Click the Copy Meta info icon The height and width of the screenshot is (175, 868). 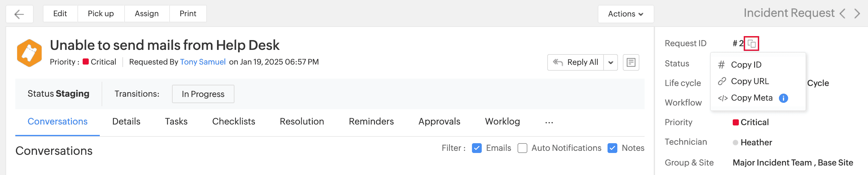click(x=784, y=98)
